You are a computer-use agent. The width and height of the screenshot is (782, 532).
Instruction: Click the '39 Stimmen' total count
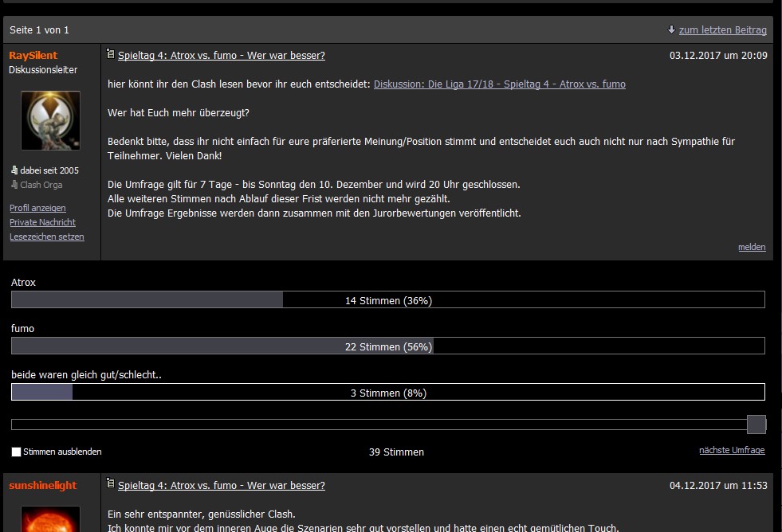click(396, 452)
